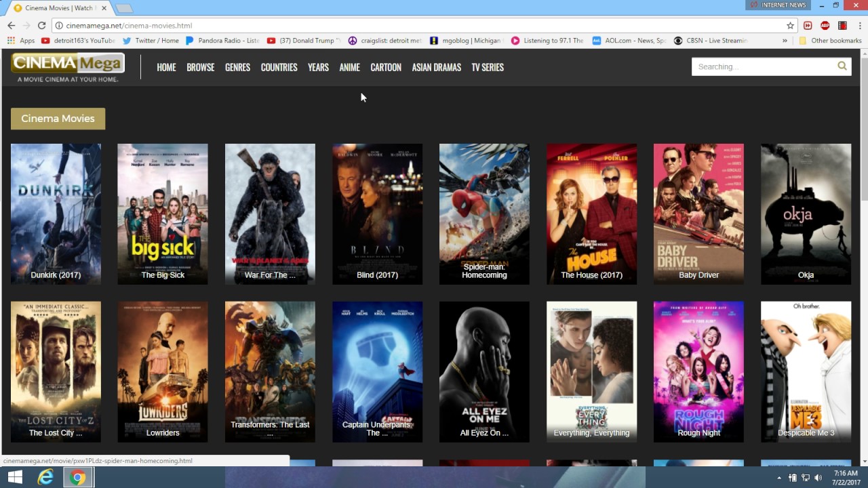Click the page vertical scrollbar thumb
The width and height of the screenshot is (868, 488).
(x=863, y=129)
